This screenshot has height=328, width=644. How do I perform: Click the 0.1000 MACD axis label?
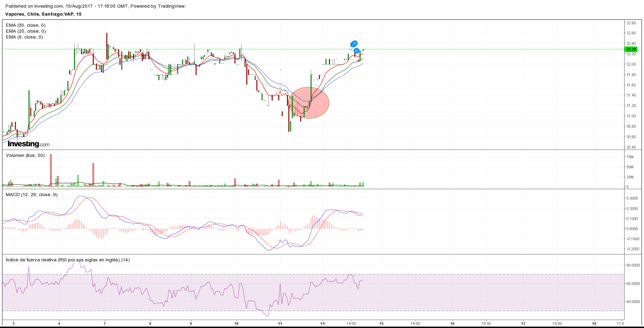click(x=632, y=219)
